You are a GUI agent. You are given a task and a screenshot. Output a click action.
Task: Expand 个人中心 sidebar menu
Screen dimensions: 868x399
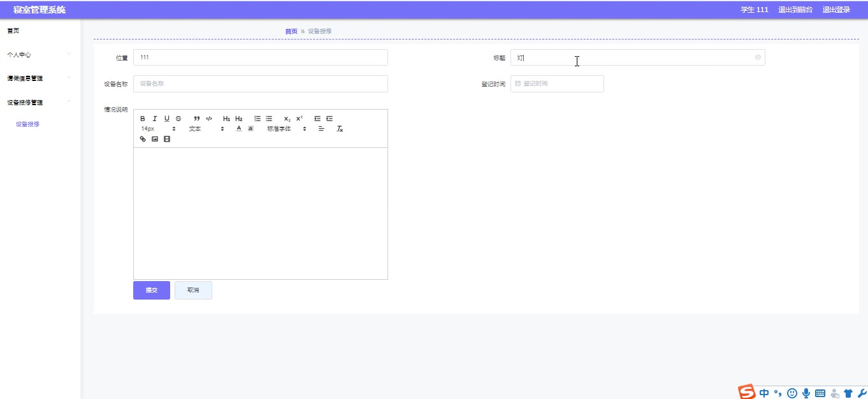(x=41, y=55)
